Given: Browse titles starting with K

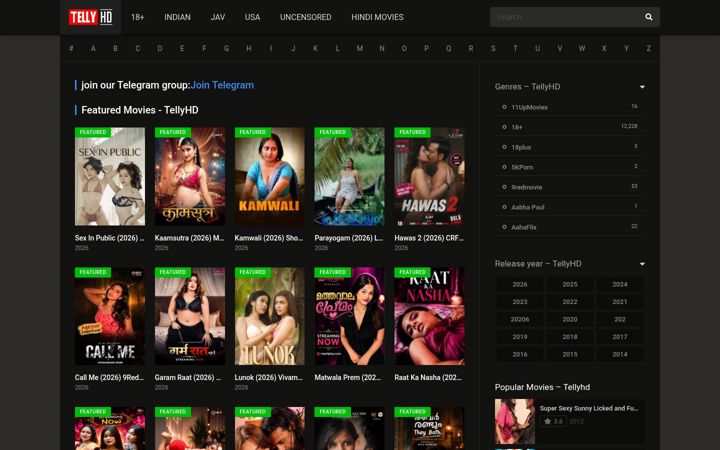Looking at the screenshot, I should point(315,48).
